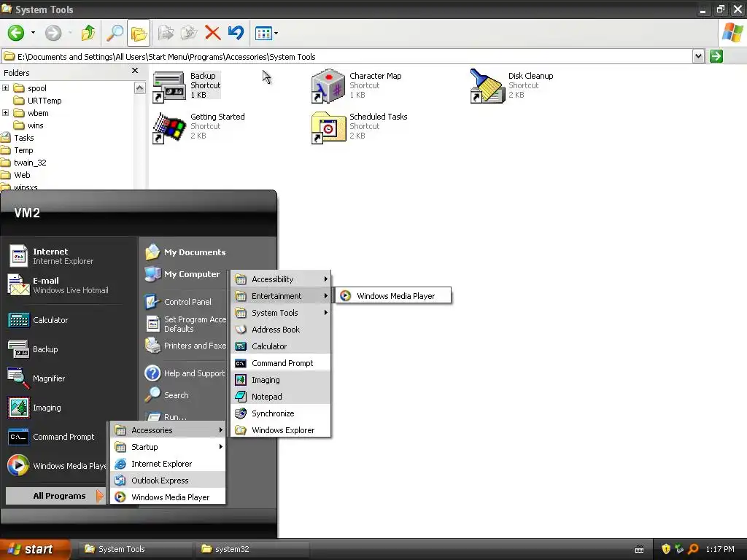Switch to system32 taskbar window
Viewport: 747px width, 560px height.
[252, 549]
